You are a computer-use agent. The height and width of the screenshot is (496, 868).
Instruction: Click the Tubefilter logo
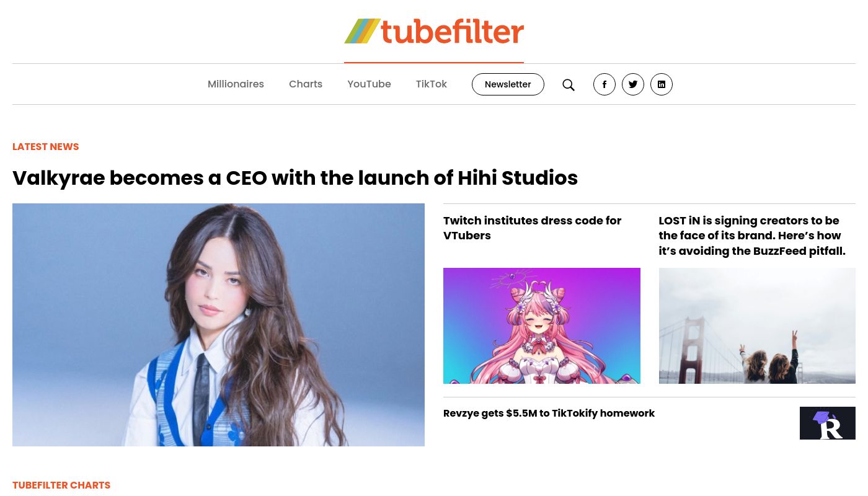pos(434,31)
